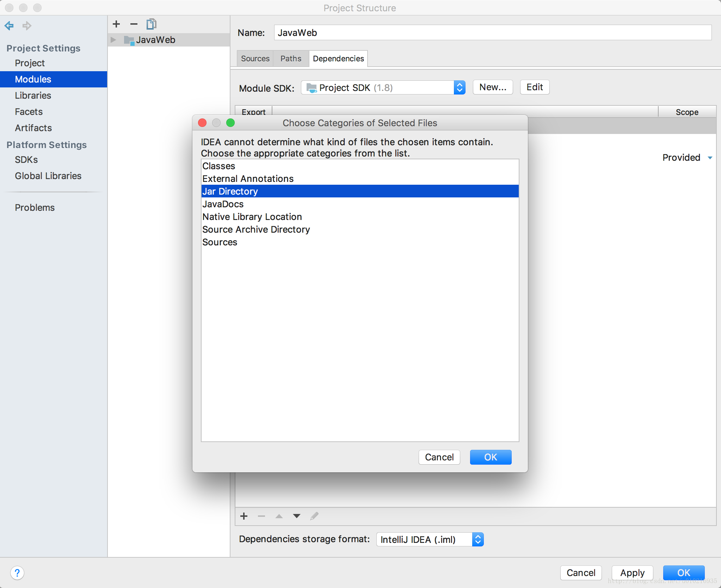Switch to the Paths tab
The width and height of the screenshot is (721, 588).
coord(291,59)
